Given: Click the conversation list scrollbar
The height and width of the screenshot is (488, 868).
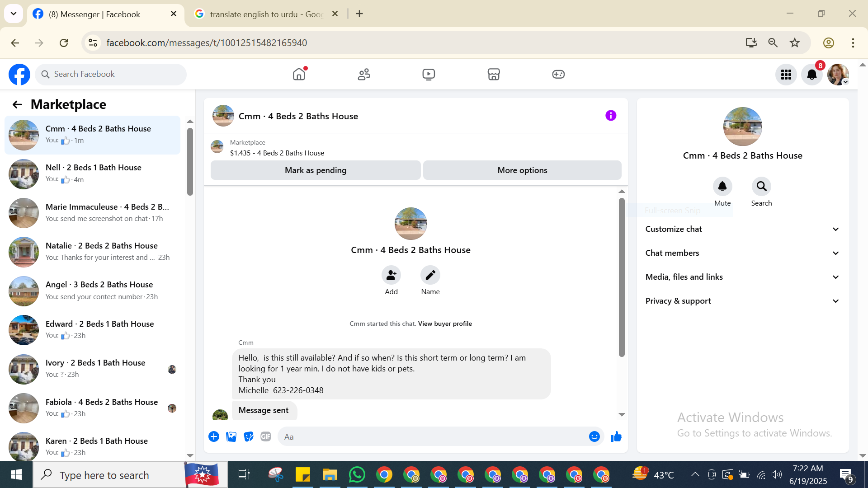Looking at the screenshot, I should [x=190, y=162].
